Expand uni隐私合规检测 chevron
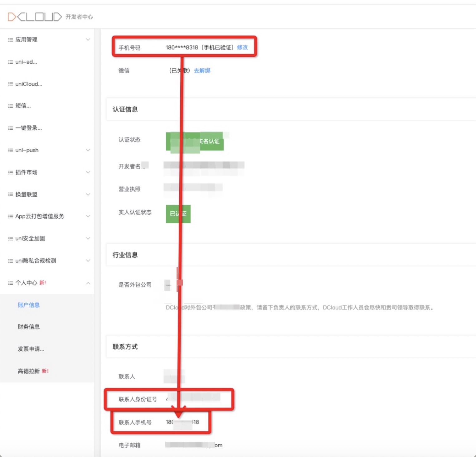Screen dimensions: 476x457 pos(88,261)
